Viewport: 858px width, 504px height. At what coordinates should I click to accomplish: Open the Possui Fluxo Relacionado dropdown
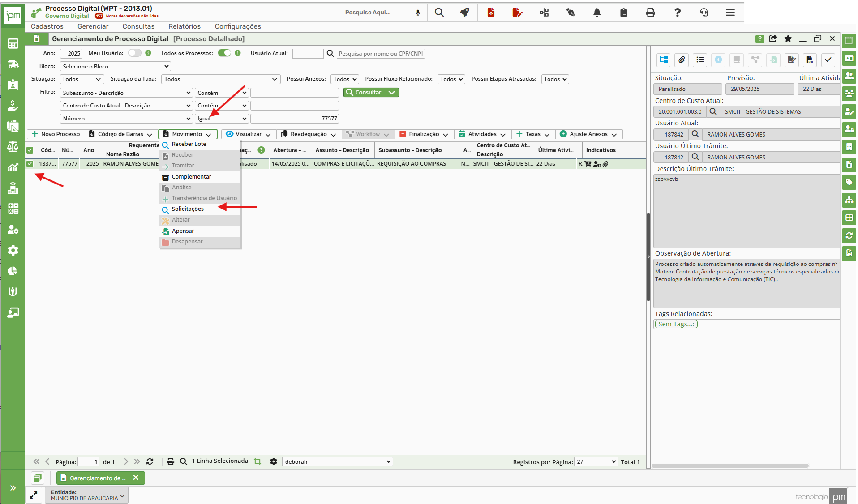coord(451,79)
